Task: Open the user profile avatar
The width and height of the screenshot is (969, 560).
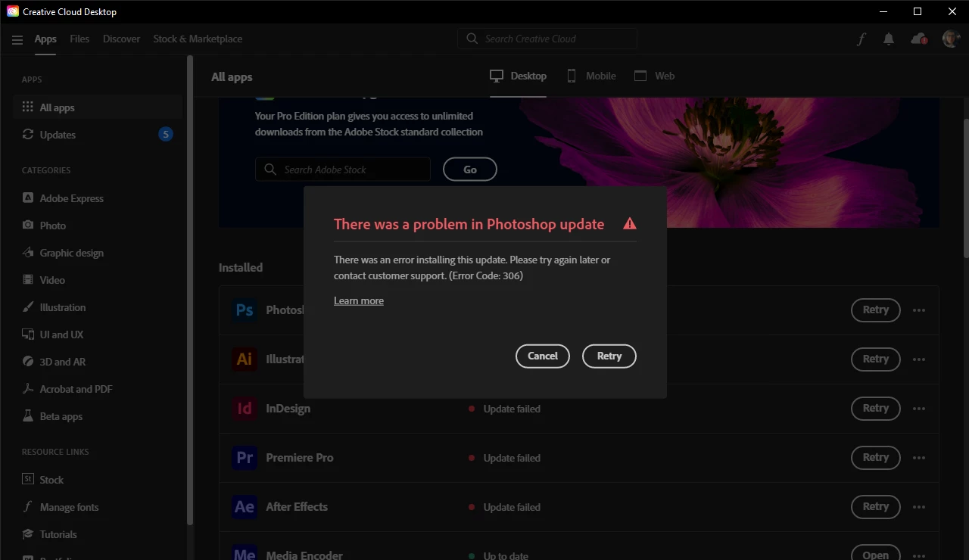Action: point(951,39)
